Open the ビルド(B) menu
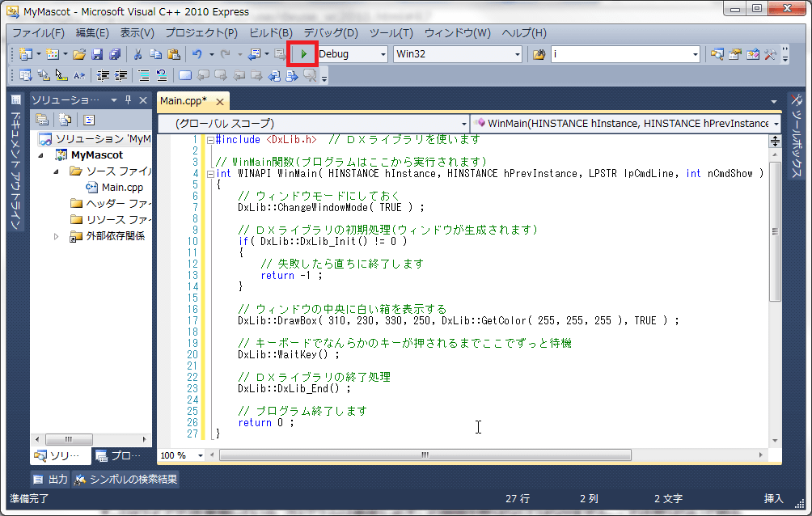 (271, 32)
